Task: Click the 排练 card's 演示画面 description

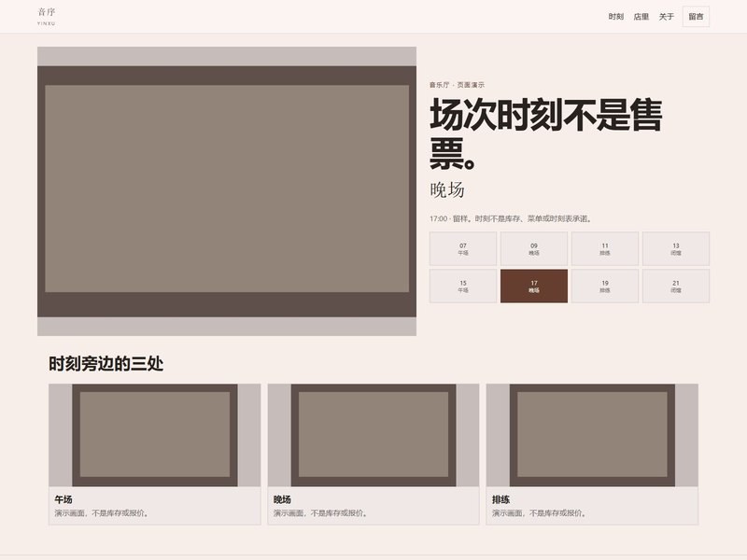Action: pos(540,513)
